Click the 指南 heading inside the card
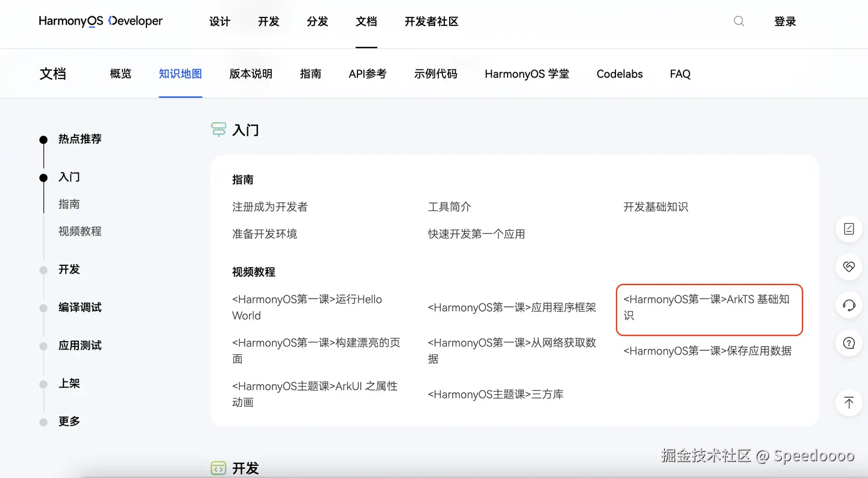868x478 pixels. tap(243, 180)
